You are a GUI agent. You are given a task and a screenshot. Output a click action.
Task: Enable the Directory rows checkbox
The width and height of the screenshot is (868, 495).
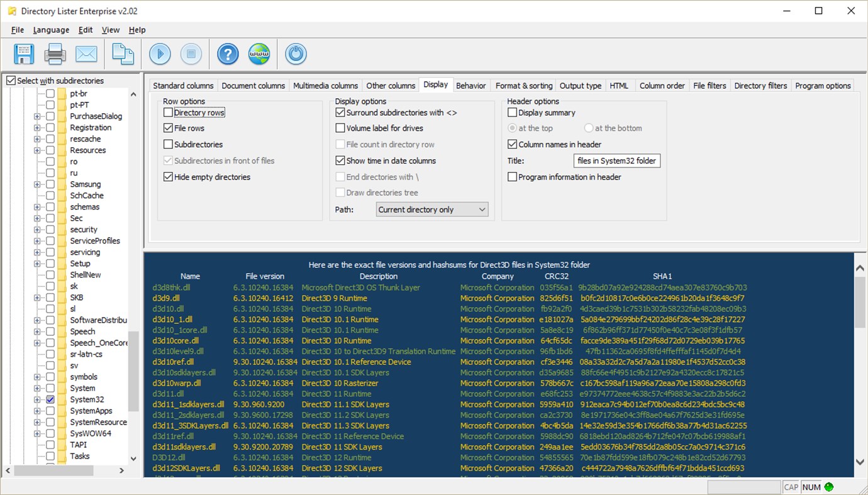(x=168, y=112)
